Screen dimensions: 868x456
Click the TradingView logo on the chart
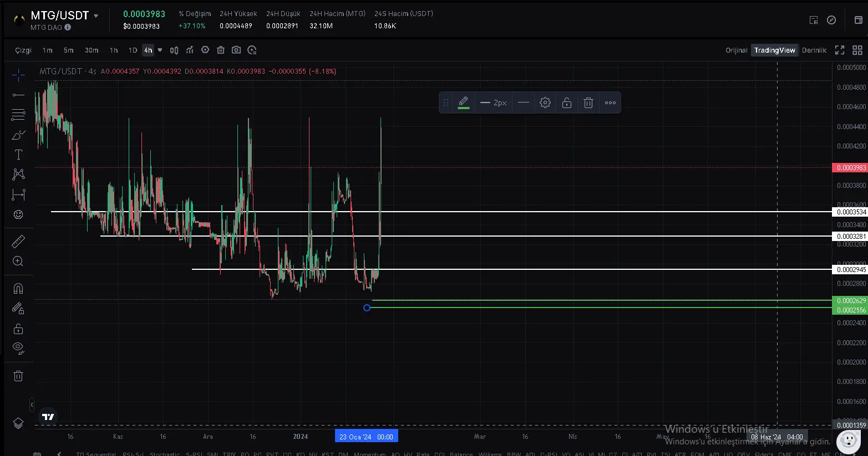point(48,417)
